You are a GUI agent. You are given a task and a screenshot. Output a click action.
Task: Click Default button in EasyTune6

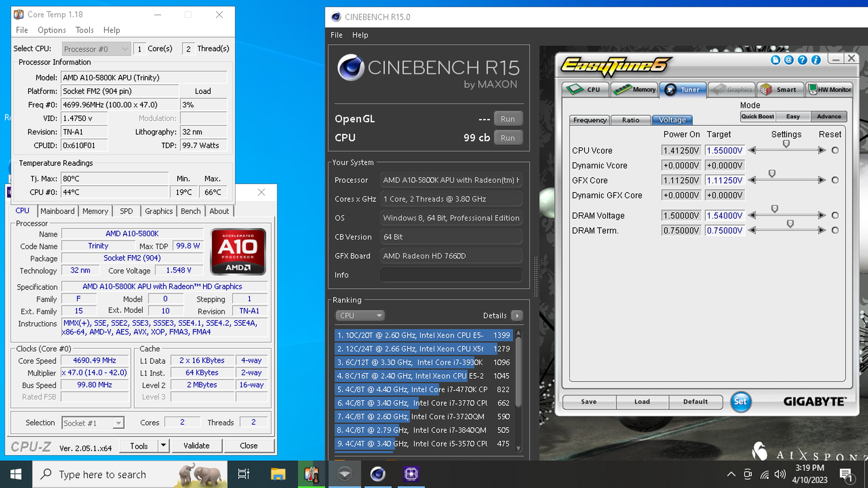tap(695, 402)
